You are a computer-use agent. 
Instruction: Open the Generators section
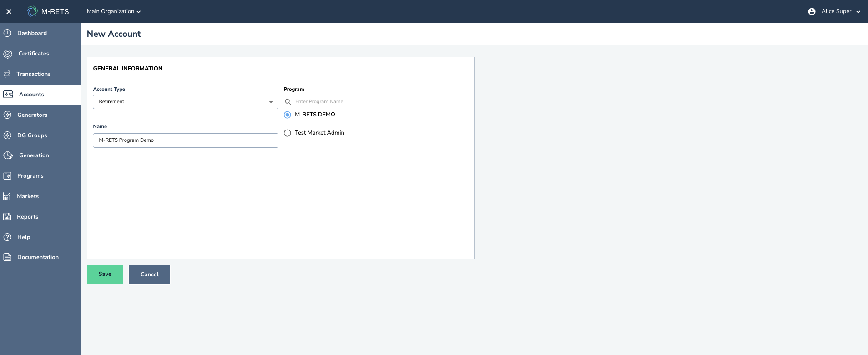(x=40, y=115)
